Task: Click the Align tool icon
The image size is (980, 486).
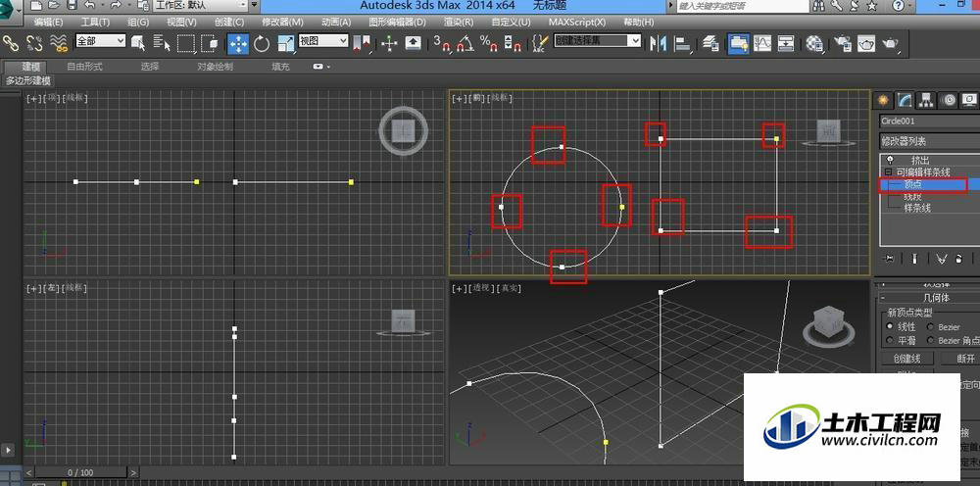Action: coord(683,43)
